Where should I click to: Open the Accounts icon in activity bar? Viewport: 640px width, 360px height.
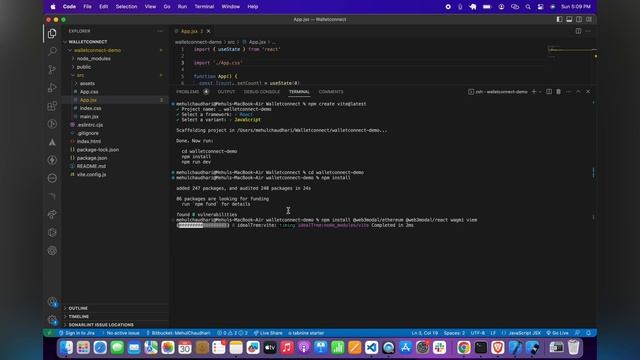[52, 302]
